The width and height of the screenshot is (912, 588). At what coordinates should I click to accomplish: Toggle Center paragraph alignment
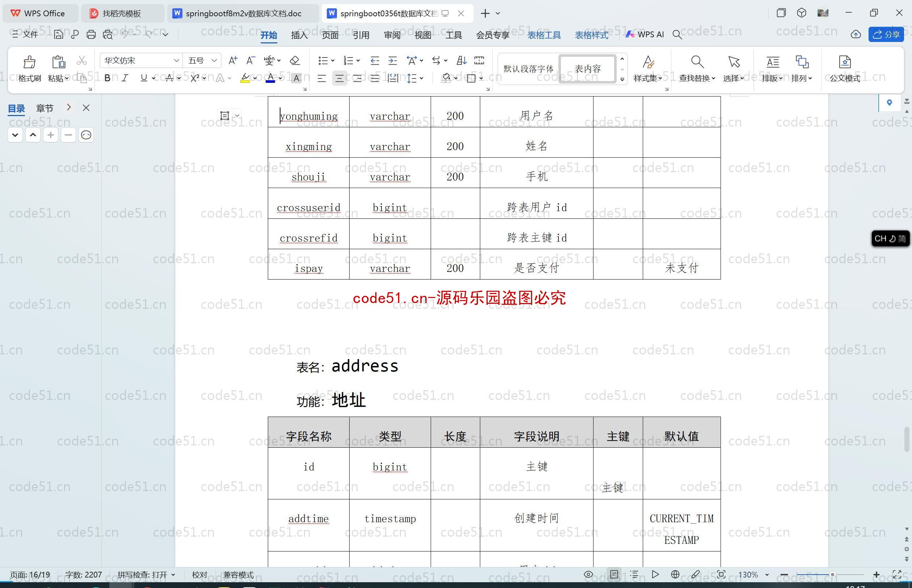(x=339, y=78)
